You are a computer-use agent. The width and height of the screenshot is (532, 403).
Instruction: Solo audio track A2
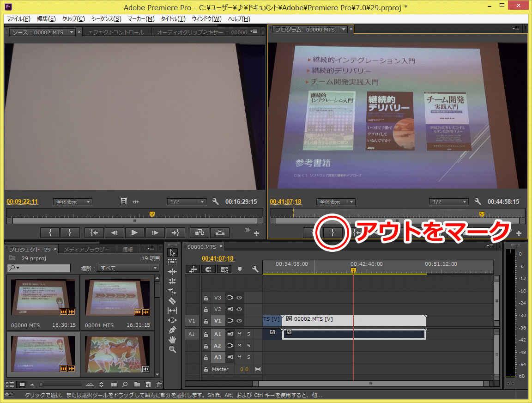coord(248,346)
